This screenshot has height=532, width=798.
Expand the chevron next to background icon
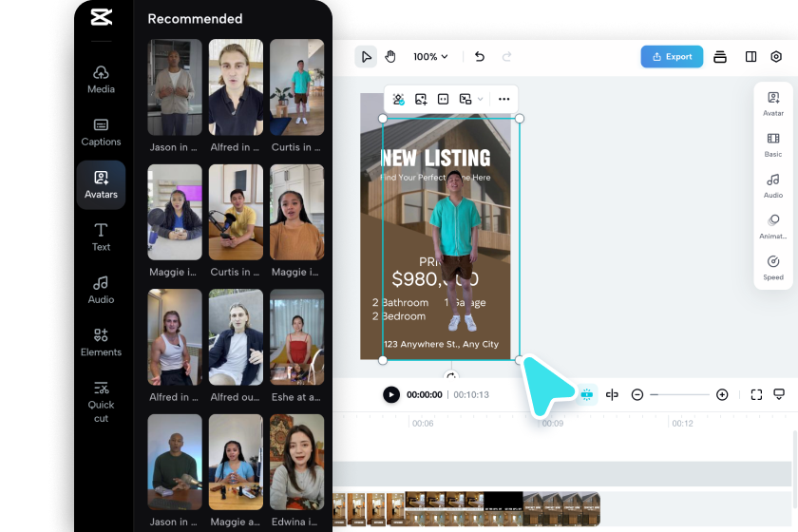click(x=480, y=99)
